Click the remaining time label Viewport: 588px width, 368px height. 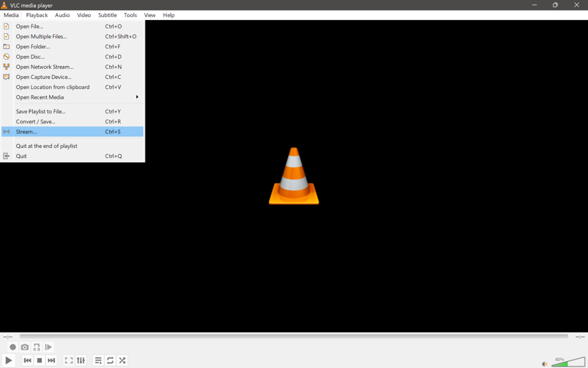[580, 337]
